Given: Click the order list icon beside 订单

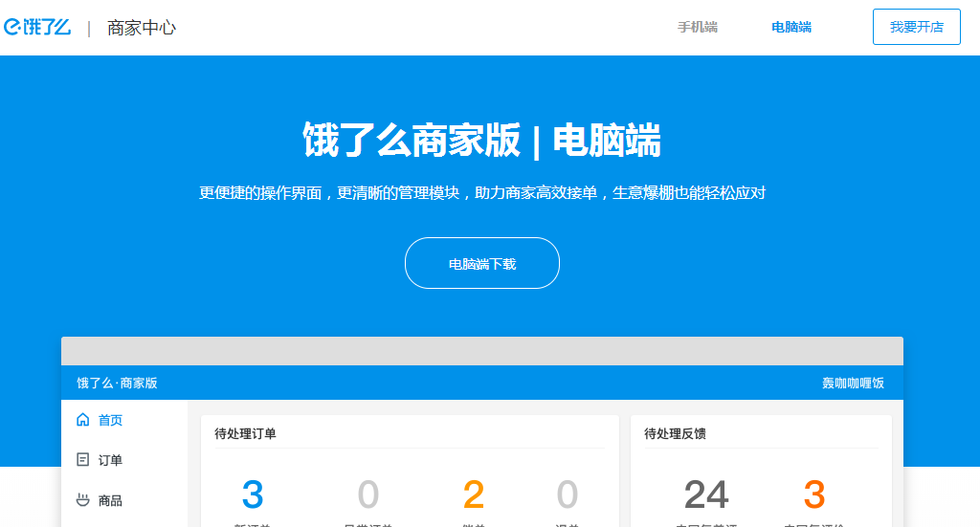Looking at the screenshot, I should (x=82, y=459).
